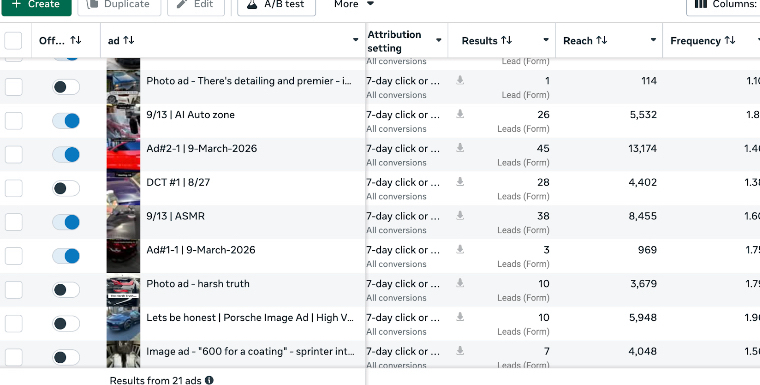This screenshot has width=760, height=385.
Task: Click attribution icon for Lets be honest row
Action: [x=460, y=317]
